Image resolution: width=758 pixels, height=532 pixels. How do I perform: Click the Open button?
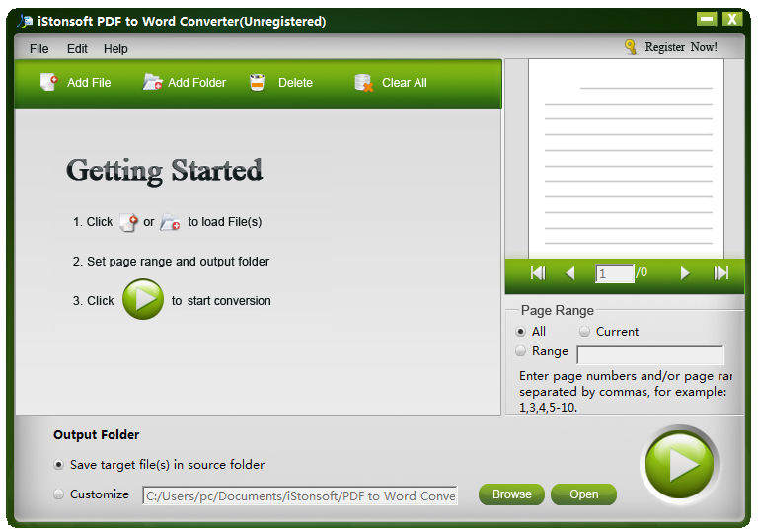click(x=583, y=494)
